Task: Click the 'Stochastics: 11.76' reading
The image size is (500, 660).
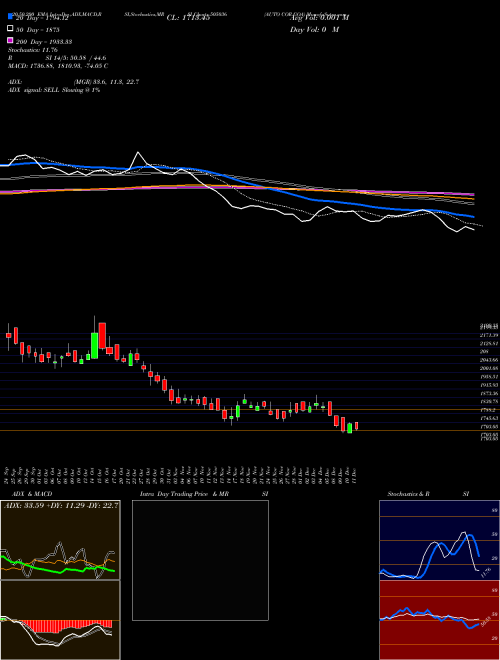Action: point(33,50)
